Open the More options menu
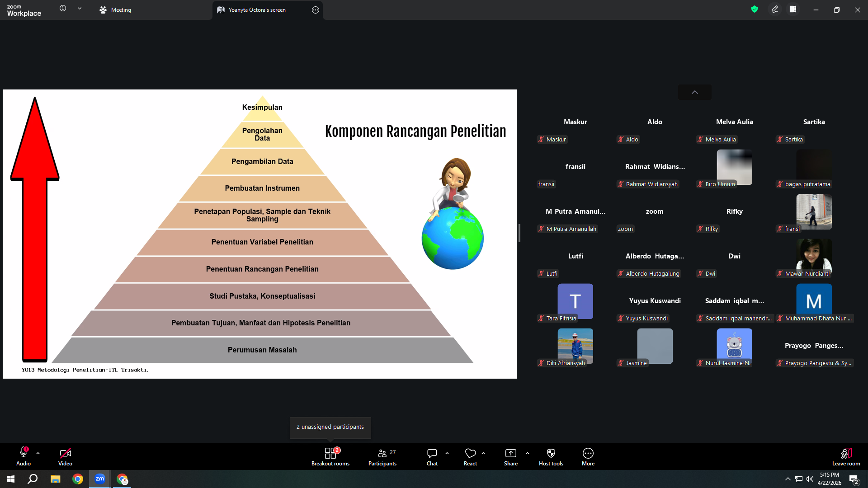The height and width of the screenshot is (488, 868). [588, 456]
